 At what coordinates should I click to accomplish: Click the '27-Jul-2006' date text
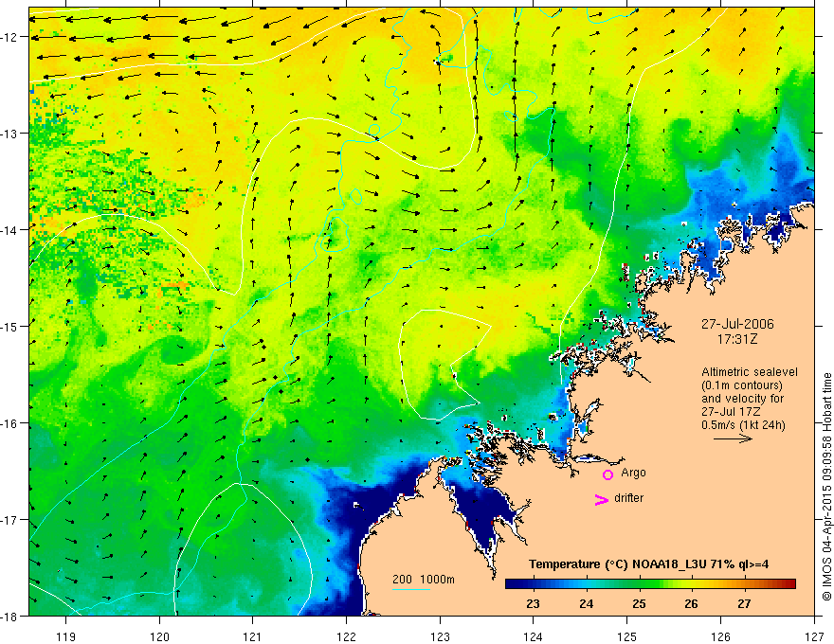(737, 324)
